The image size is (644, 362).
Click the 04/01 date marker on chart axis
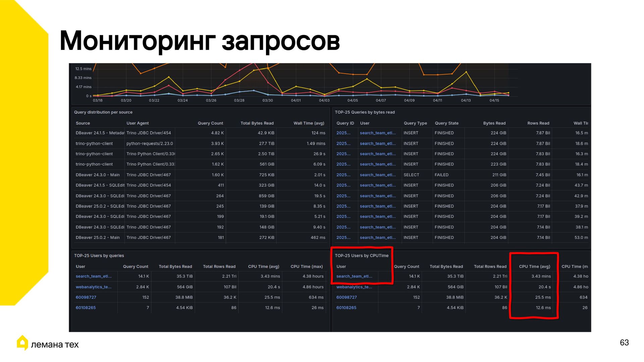tap(296, 100)
